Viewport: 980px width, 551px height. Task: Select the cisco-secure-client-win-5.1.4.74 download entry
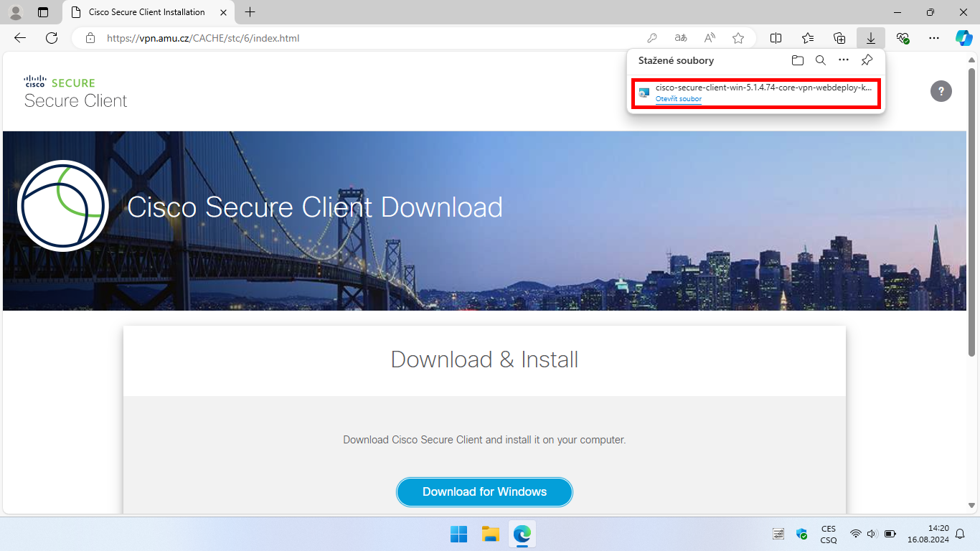point(756,93)
